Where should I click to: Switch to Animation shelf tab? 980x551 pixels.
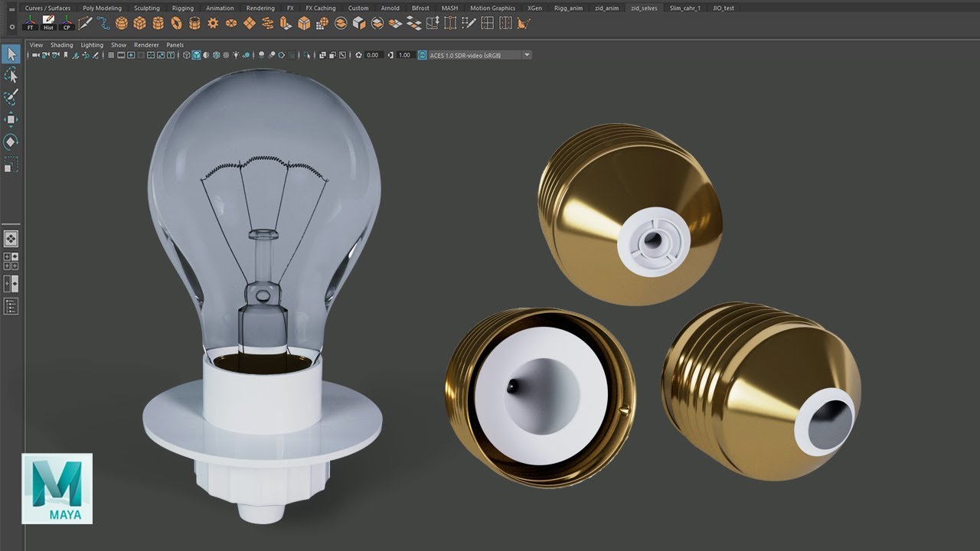(x=220, y=8)
